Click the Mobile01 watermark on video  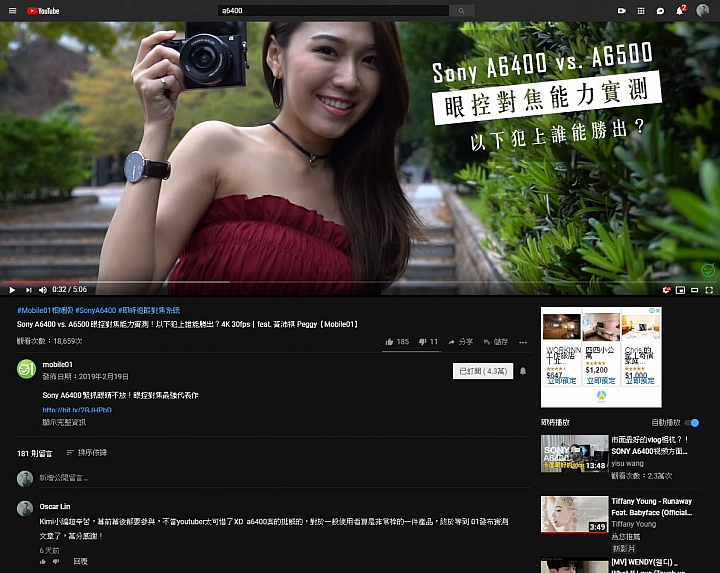click(708, 270)
